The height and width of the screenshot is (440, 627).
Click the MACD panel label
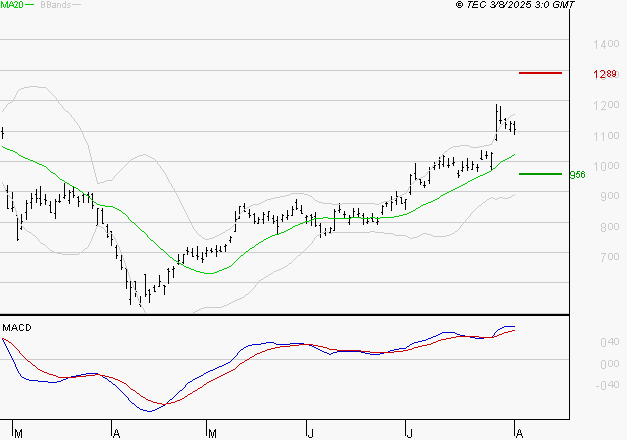(x=17, y=328)
